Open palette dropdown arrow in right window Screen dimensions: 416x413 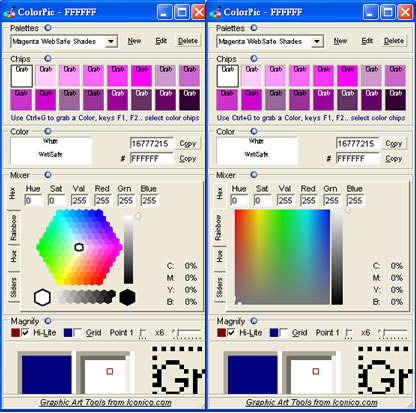click(317, 42)
